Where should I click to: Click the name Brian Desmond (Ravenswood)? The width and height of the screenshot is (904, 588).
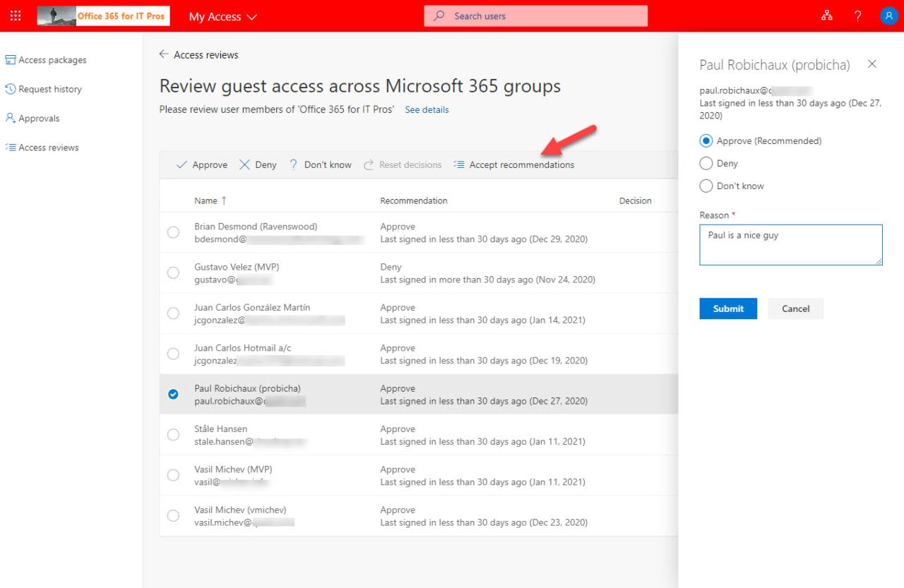tap(256, 227)
